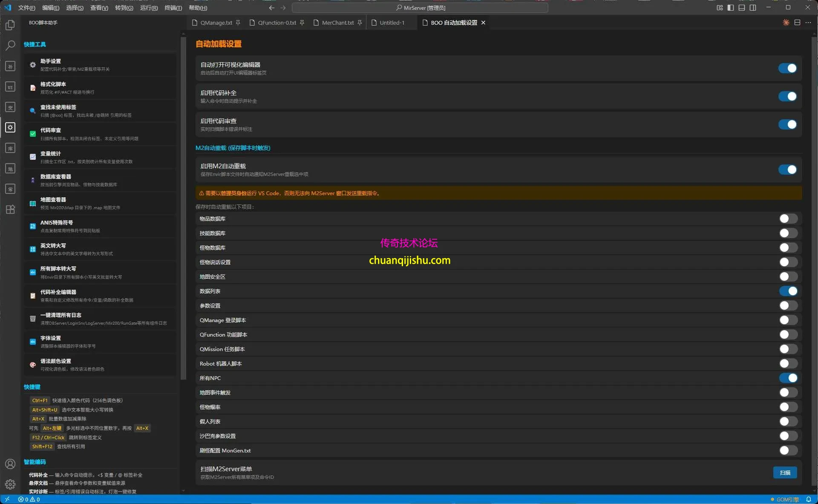Screen dimensions: 818x504
Task: Open the Accounts icon in activity bar
Action: point(10,464)
